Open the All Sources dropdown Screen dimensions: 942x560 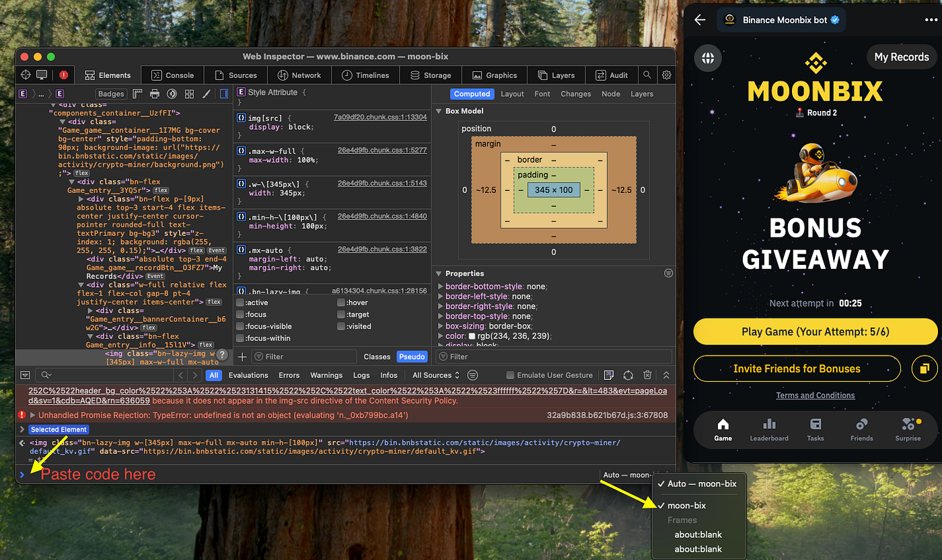coord(436,375)
